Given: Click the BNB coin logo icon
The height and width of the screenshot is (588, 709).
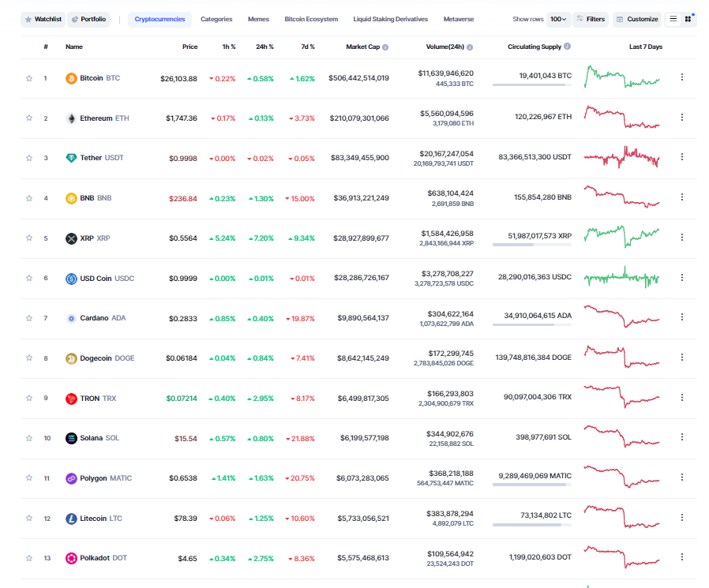Looking at the screenshot, I should (71, 198).
